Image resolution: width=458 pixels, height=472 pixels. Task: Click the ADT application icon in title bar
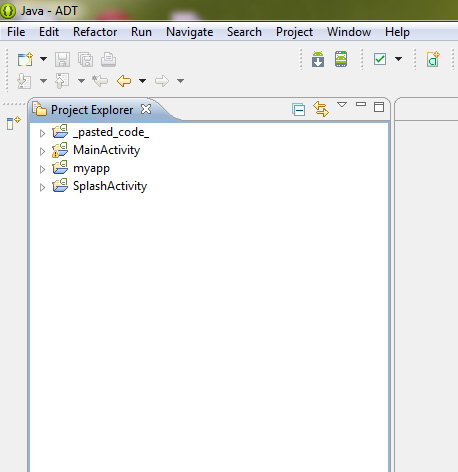8,11
